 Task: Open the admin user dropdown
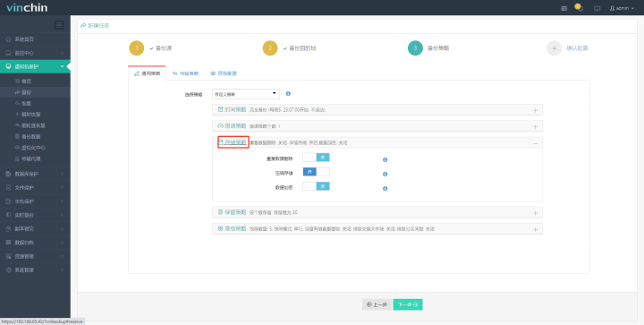[x=622, y=8]
